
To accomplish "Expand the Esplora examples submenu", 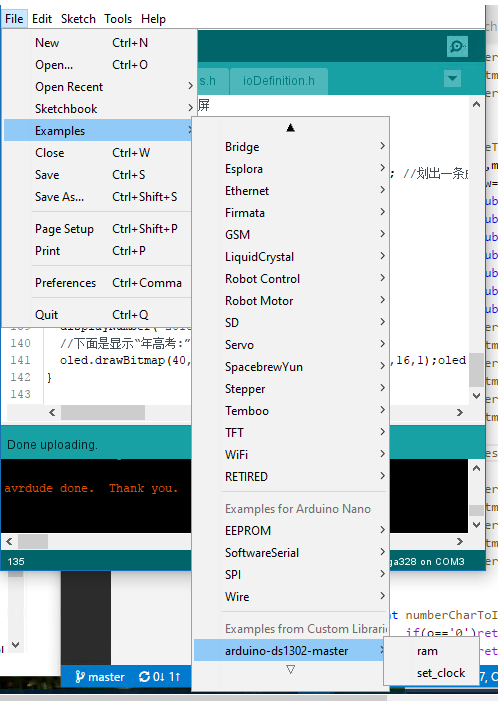I will (x=291, y=169).
